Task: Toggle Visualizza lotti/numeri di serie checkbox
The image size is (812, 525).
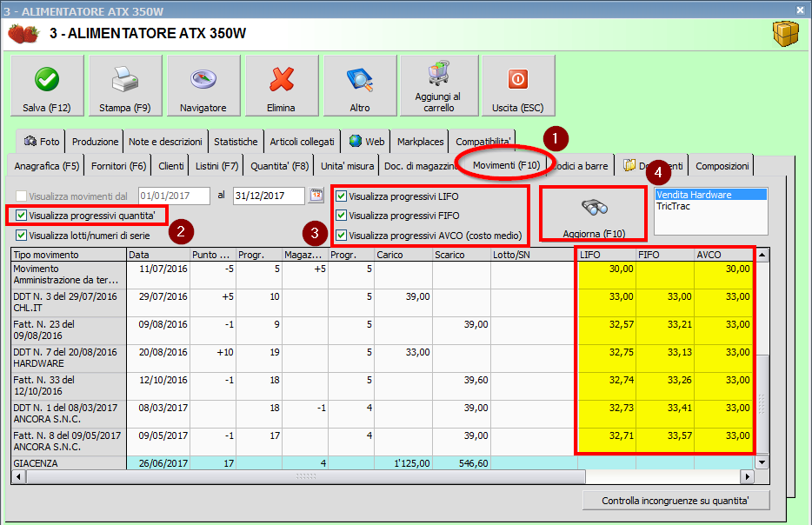Action: (22, 235)
